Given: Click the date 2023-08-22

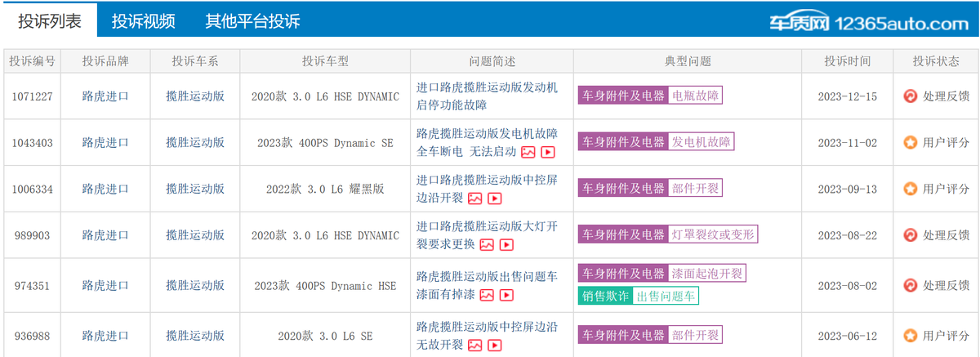Looking at the screenshot, I should 848,235.
